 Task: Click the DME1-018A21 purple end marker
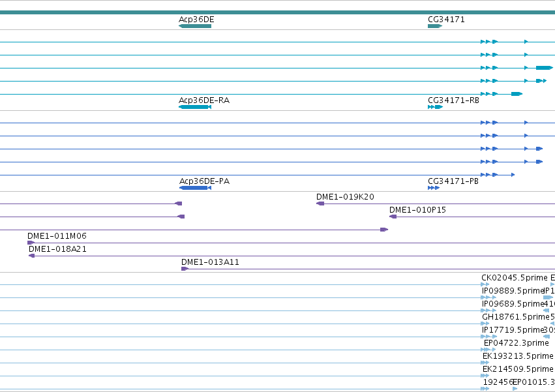[31, 256]
